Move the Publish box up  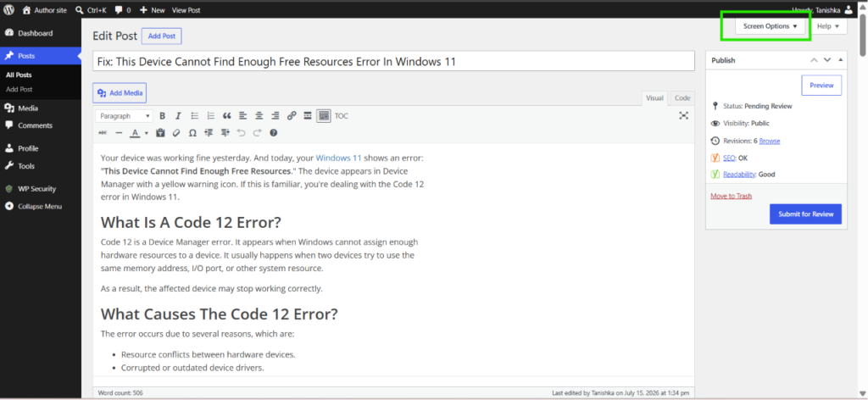[813, 60]
